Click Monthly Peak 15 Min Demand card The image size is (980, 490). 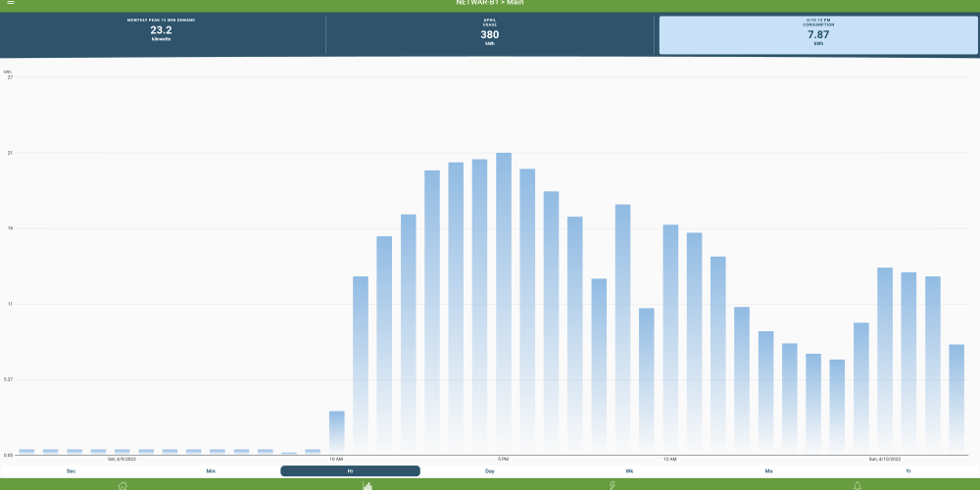(x=162, y=35)
